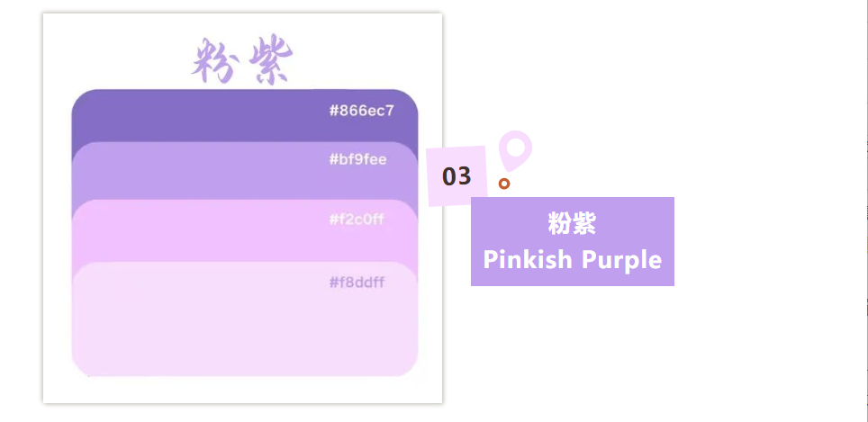Viewport: 868px width, 422px height.
Task: Click the white 紫 character in purple box
Action: [585, 223]
